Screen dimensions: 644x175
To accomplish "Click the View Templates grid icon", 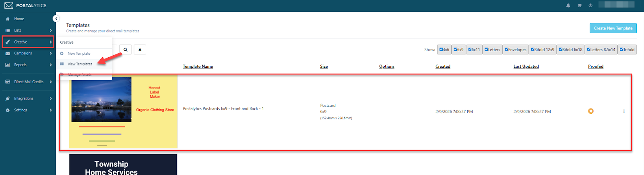I will [x=62, y=64].
